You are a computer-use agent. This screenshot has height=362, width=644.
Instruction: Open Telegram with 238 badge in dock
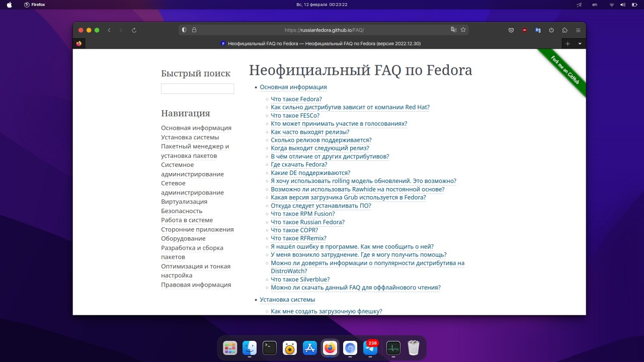coord(370,347)
